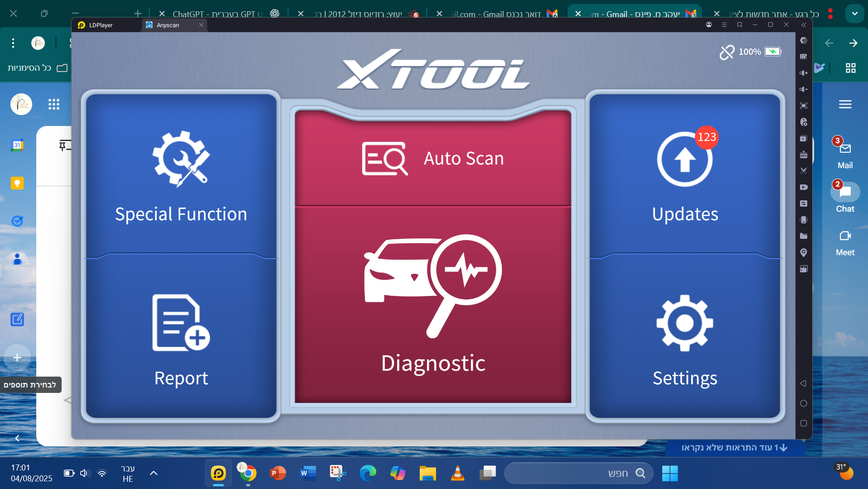Collapse the Gmail side panel chevron
Viewport: 868px width, 489px height.
point(17,438)
